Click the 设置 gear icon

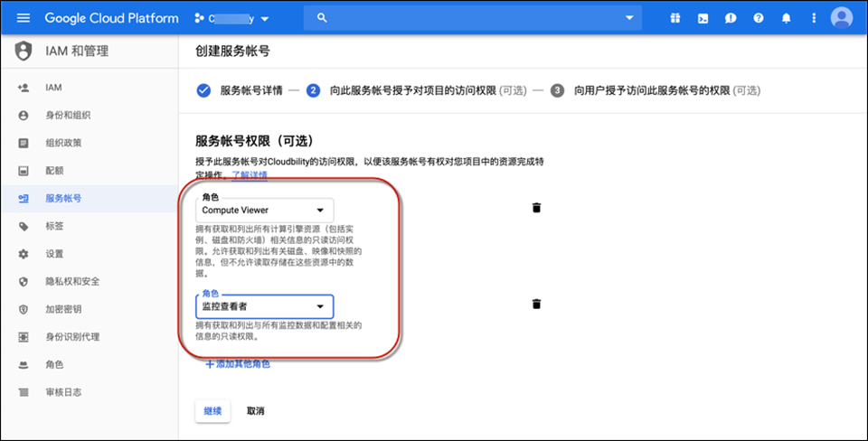(x=24, y=253)
